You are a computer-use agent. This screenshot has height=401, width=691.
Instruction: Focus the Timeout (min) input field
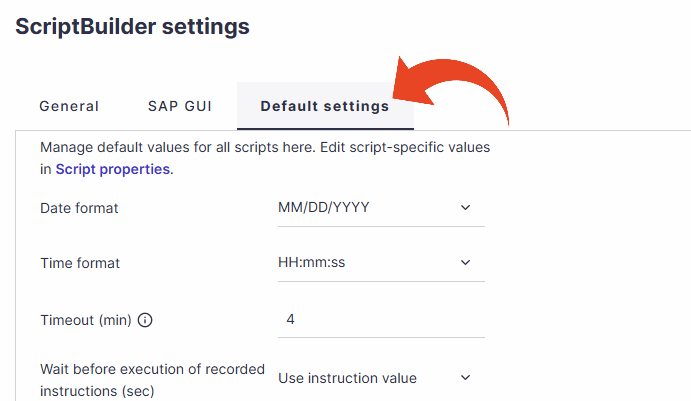pyautogui.click(x=381, y=319)
